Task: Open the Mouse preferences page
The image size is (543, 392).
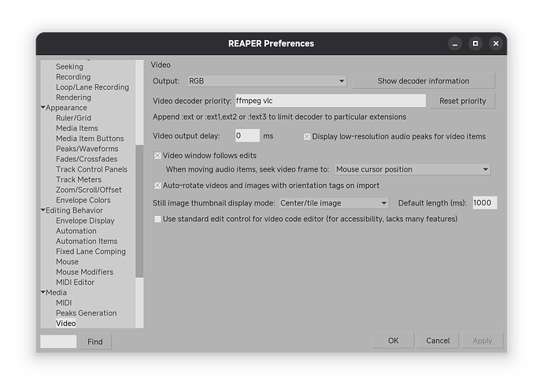Action: pos(67,262)
